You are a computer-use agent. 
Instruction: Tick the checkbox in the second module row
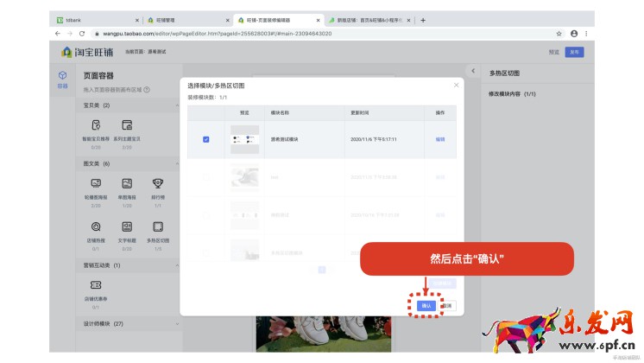(205, 177)
